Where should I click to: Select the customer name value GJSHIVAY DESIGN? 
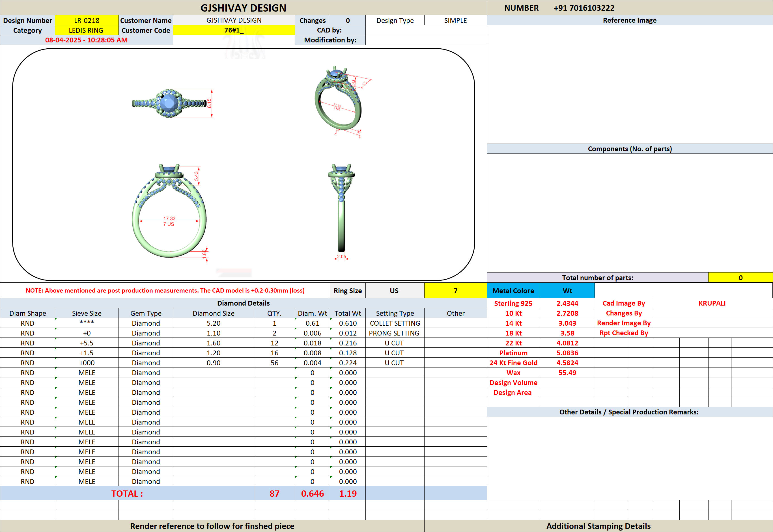pos(234,20)
